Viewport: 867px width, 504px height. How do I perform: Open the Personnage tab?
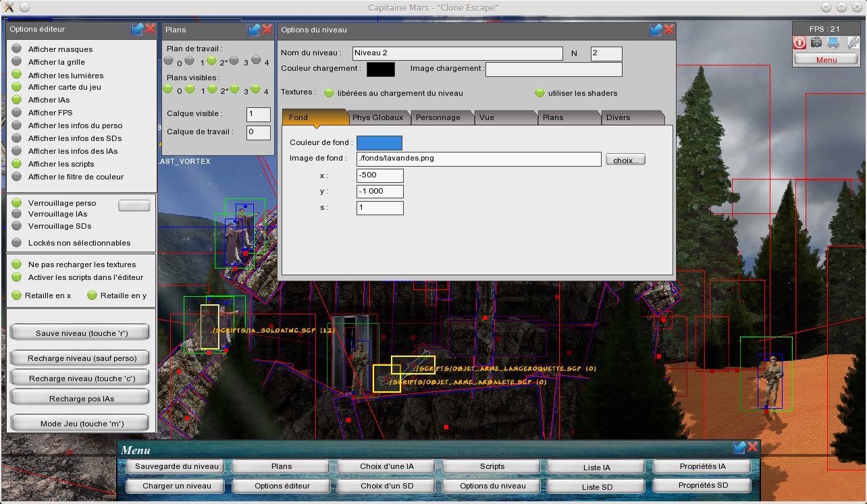click(438, 117)
